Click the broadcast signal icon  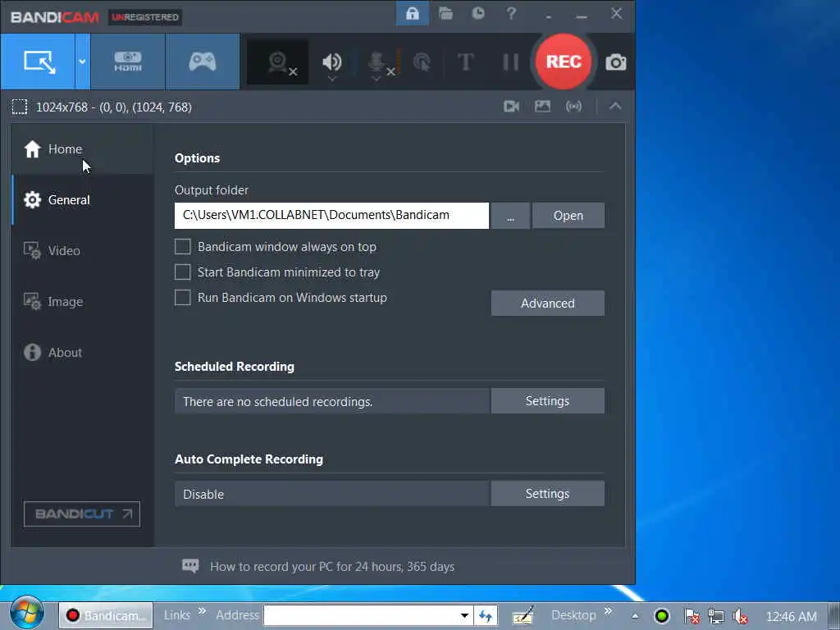tap(573, 106)
